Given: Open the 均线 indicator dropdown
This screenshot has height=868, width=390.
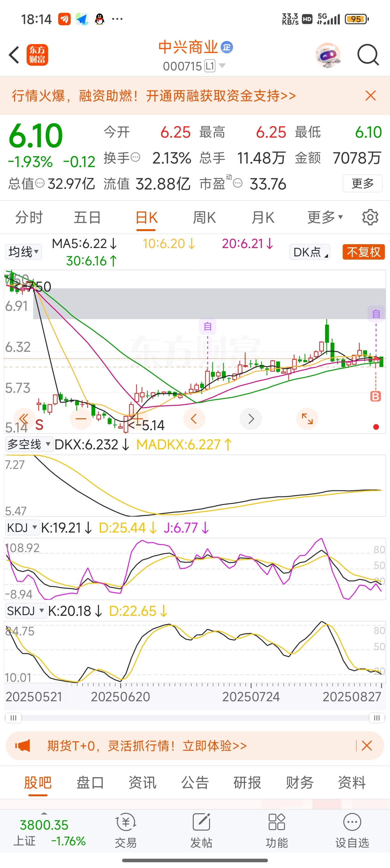Looking at the screenshot, I should (23, 252).
